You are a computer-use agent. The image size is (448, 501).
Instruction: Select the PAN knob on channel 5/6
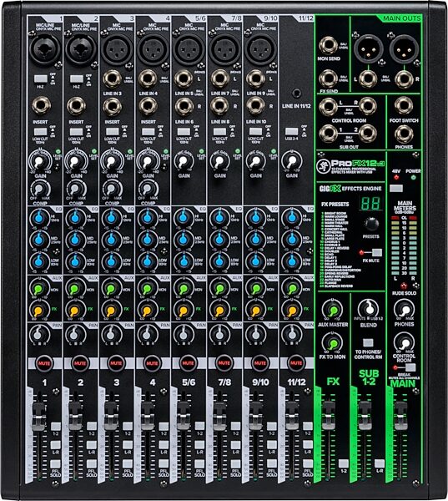pyautogui.click(x=183, y=335)
